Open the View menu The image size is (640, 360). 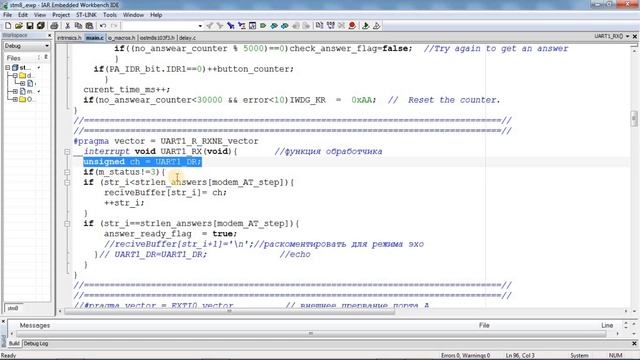[40, 15]
